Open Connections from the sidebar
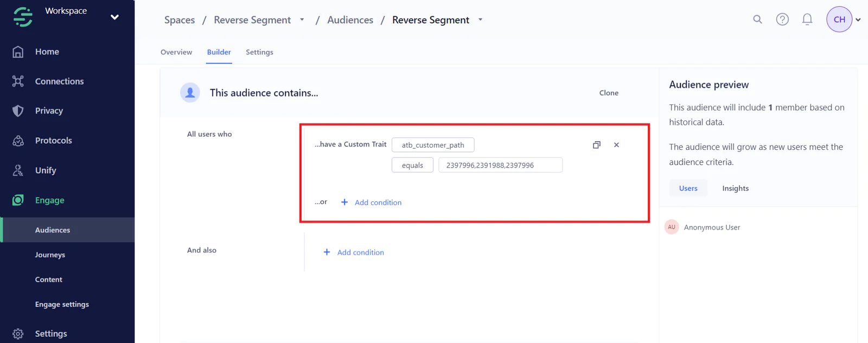This screenshot has height=343, width=868. point(59,81)
